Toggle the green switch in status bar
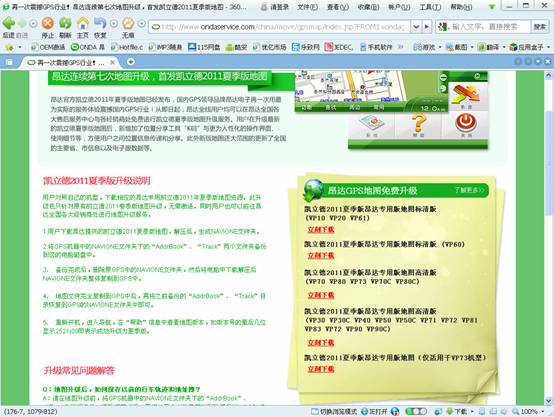554x417 pixels. (x=416, y=411)
